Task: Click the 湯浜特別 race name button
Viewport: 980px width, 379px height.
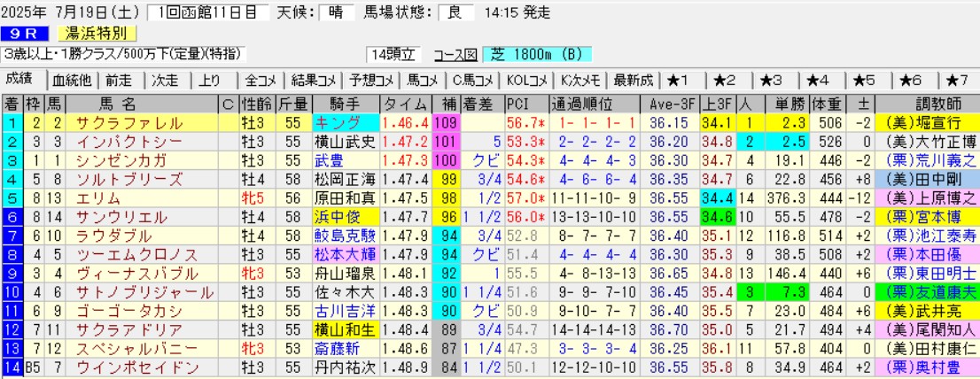Action: [97, 34]
